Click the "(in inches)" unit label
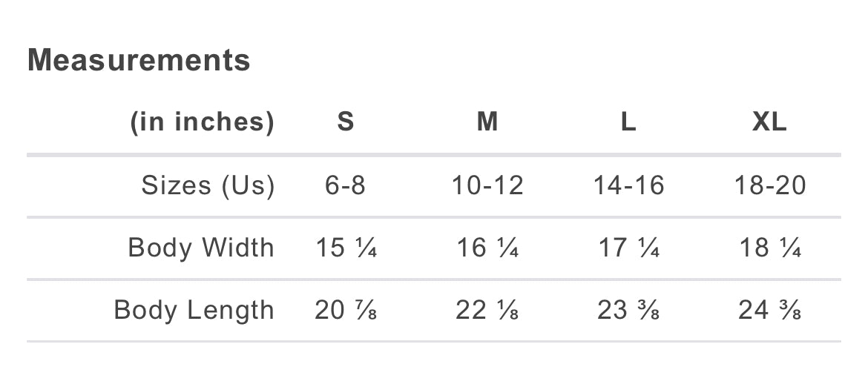Image resolution: width=868 pixels, height=387 pixels. pyautogui.click(x=202, y=122)
